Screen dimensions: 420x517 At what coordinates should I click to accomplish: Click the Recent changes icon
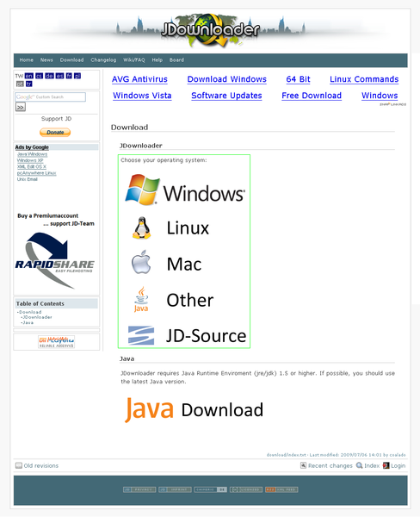[x=304, y=465]
